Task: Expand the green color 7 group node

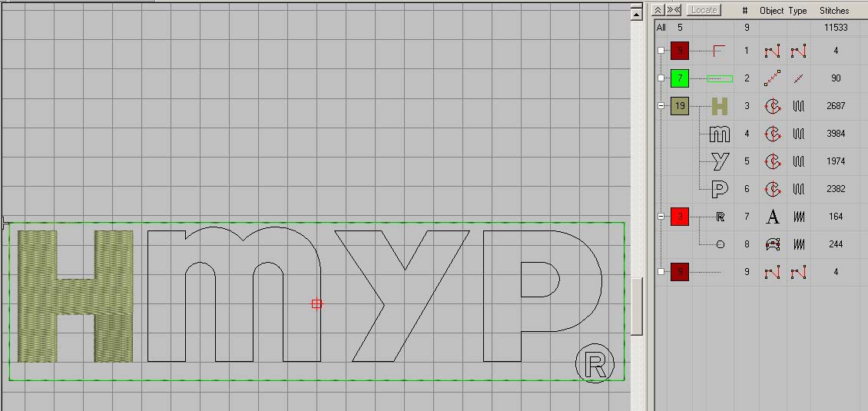Action: point(661,78)
